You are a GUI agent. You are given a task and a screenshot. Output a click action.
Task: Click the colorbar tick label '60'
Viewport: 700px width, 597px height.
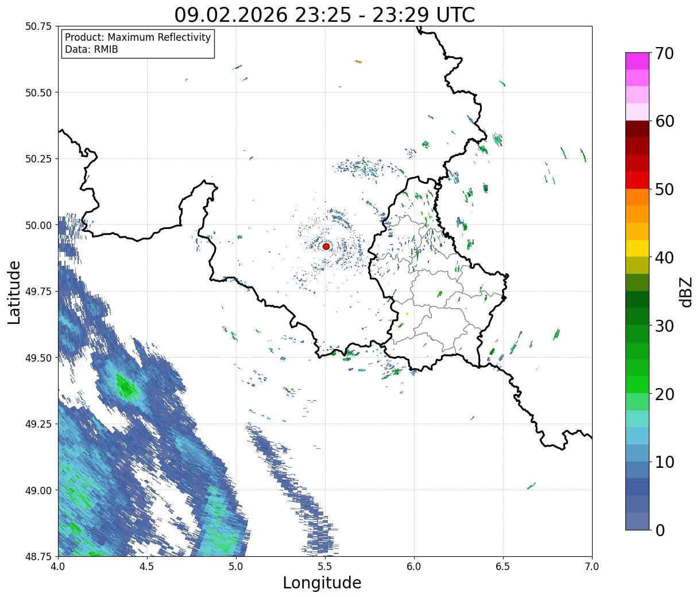tap(664, 121)
